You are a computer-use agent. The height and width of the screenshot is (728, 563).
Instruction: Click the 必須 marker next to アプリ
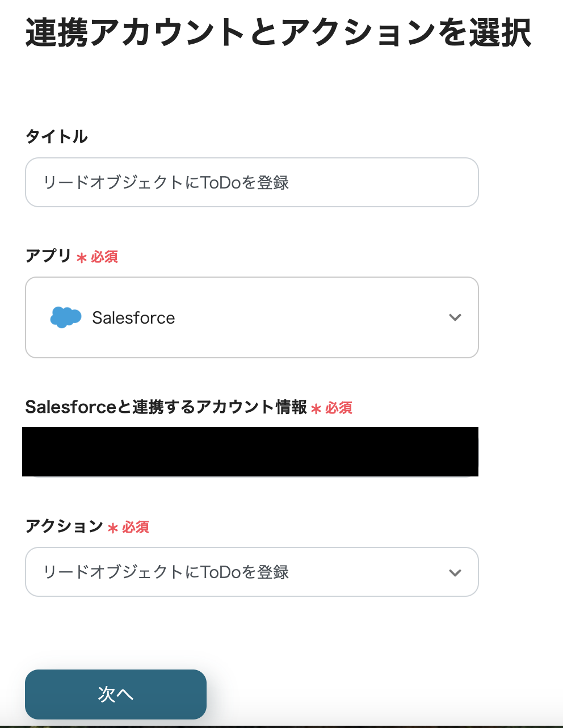pyautogui.click(x=104, y=257)
